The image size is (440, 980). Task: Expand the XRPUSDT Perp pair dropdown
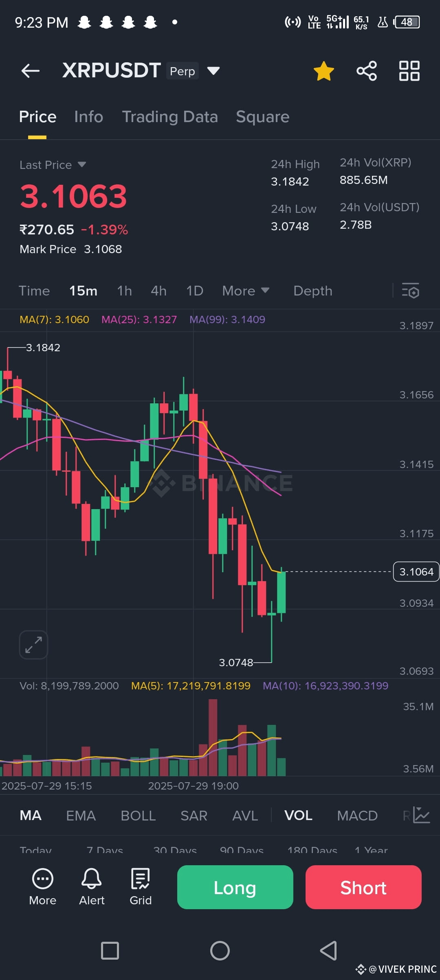[x=213, y=71]
